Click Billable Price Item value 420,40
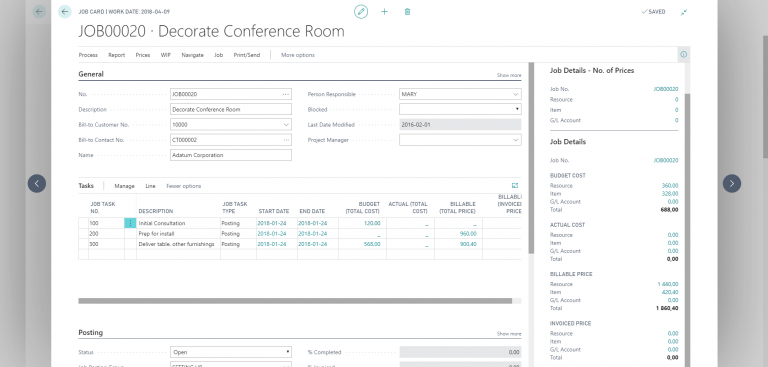The width and height of the screenshot is (768, 367). [x=670, y=292]
